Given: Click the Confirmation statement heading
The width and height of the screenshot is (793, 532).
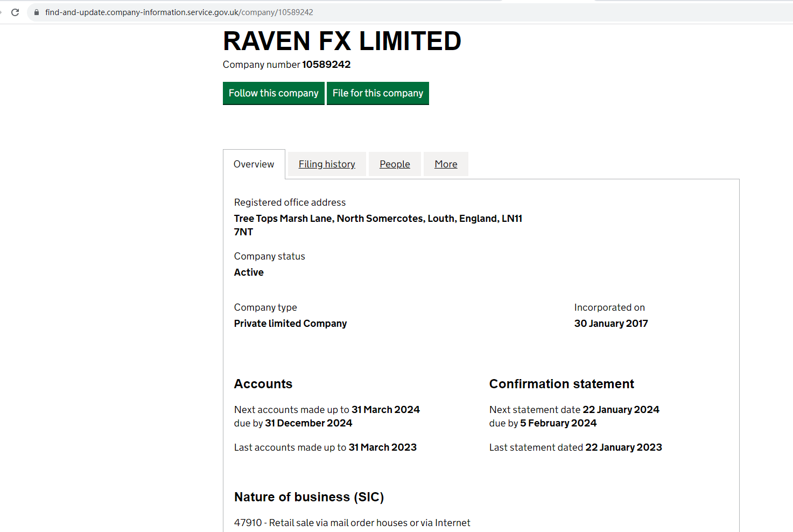Looking at the screenshot, I should pyautogui.click(x=561, y=384).
